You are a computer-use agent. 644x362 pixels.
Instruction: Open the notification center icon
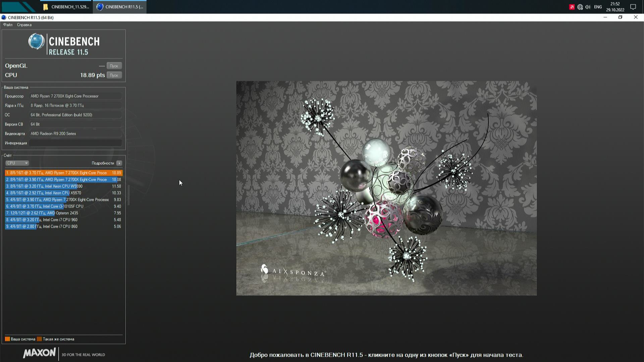click(x=633, y=7)
